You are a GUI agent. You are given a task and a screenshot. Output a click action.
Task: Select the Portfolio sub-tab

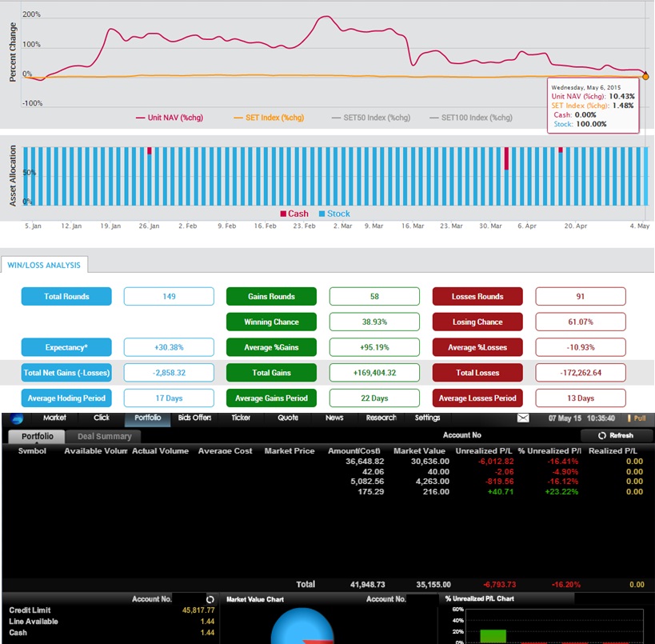click(x=37, y=436)
